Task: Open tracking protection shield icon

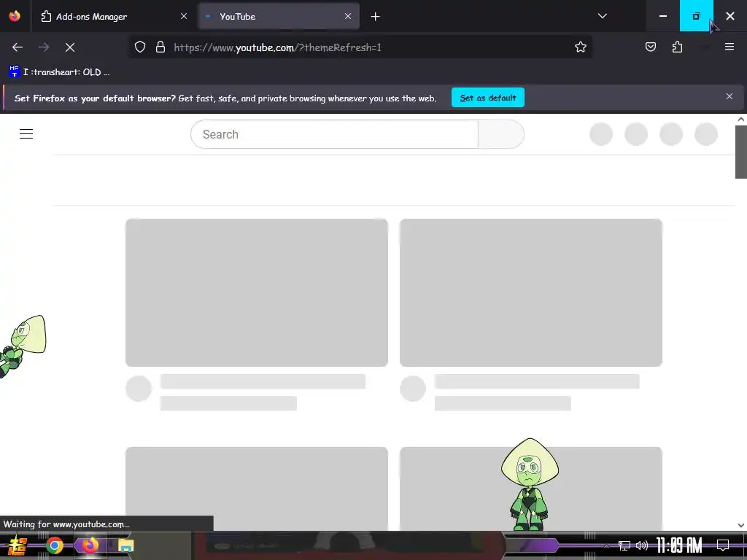Action: click(x=139, y=47)
